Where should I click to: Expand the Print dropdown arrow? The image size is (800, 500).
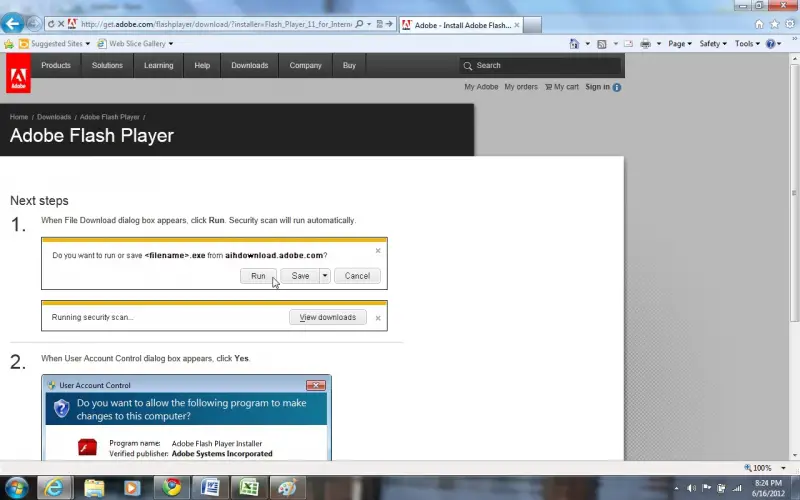pyautogui.click(x=659, y=44)
